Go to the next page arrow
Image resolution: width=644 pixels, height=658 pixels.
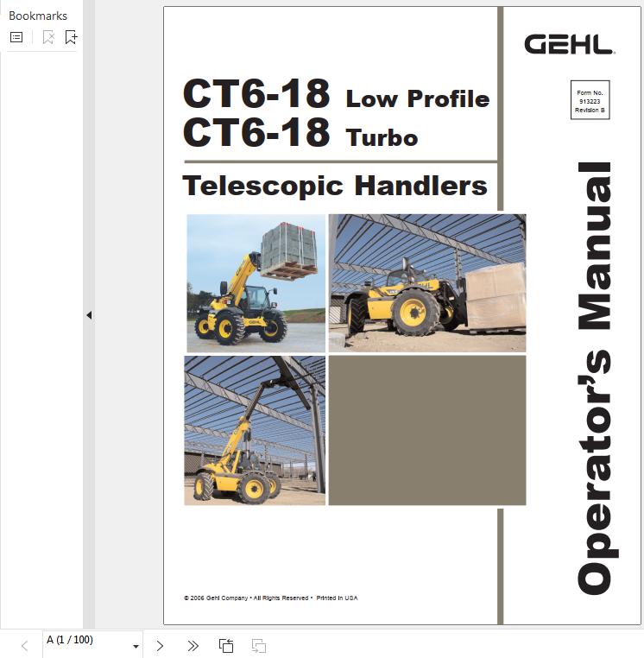pos(160,646)
